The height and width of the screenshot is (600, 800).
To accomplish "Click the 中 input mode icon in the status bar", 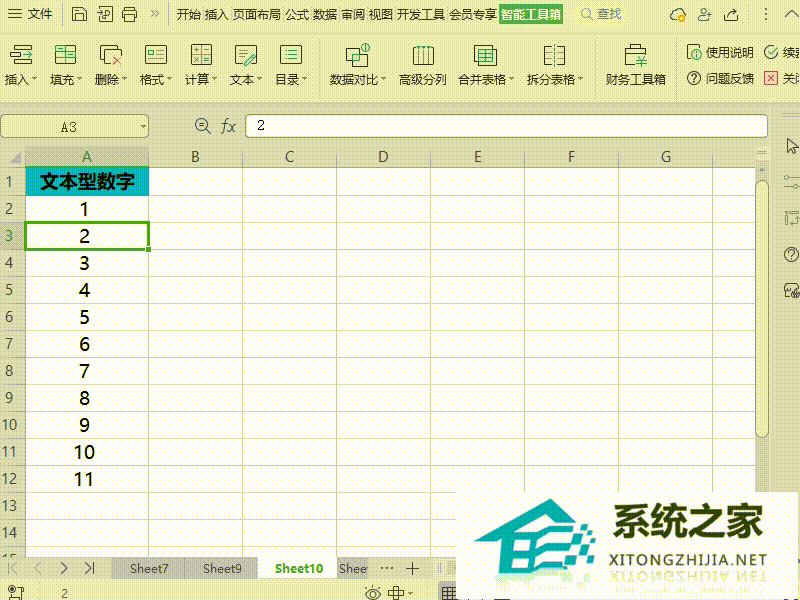I will click(x=396, y=593).
